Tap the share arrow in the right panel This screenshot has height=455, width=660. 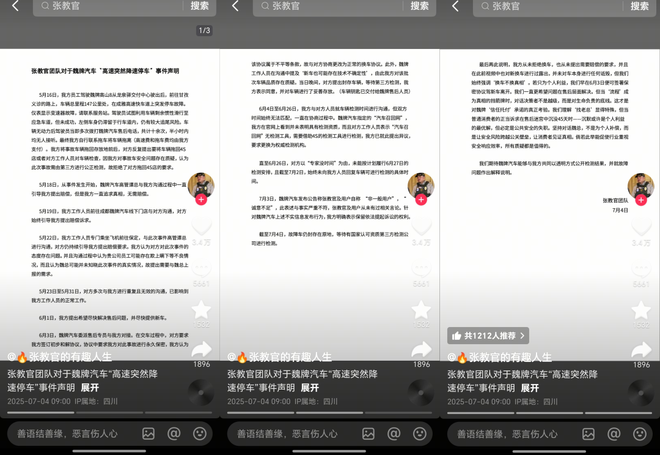point(641,349)
